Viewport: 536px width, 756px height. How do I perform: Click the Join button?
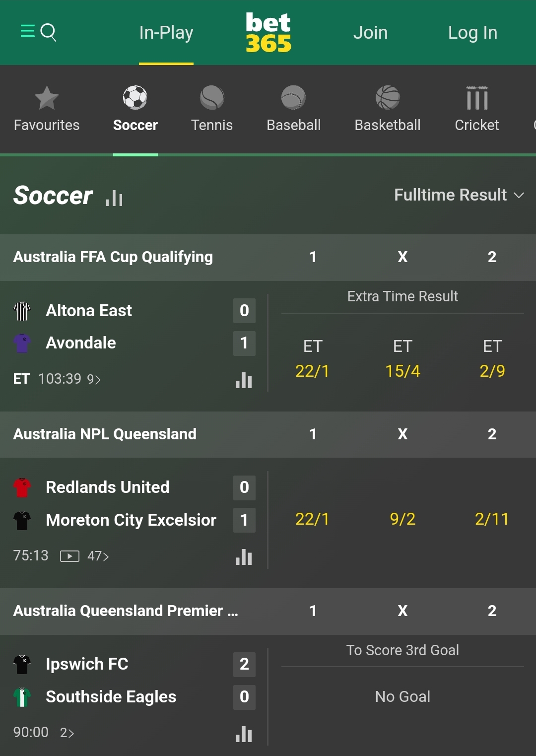coord(370,32)
